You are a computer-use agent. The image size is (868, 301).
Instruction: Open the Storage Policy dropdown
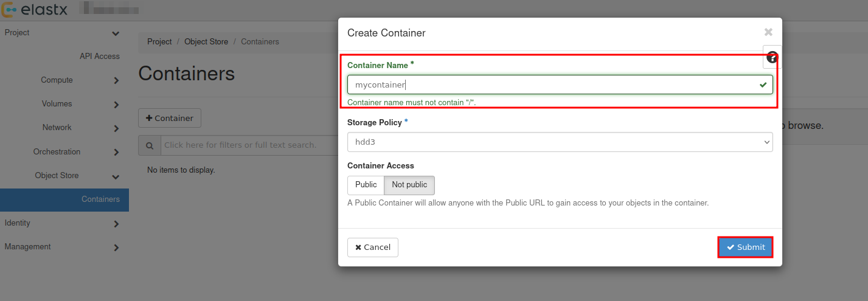pyautogui.click(x=560, y=142)
